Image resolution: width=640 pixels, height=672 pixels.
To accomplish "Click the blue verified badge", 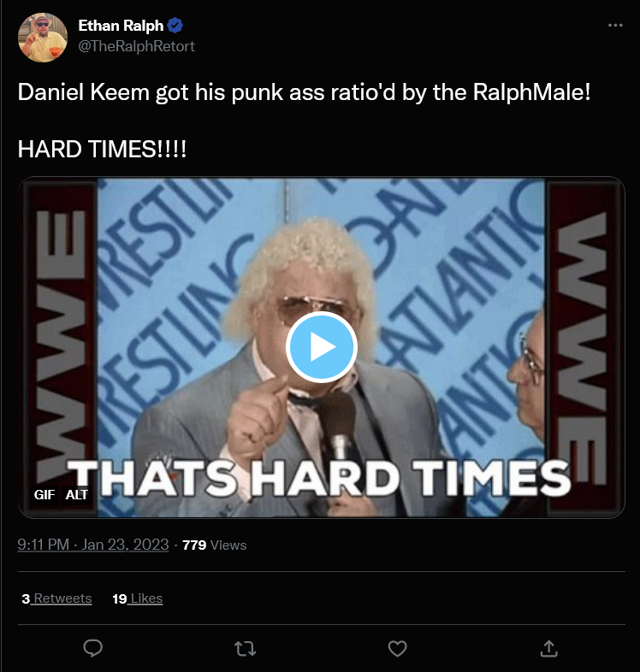I will click(x=175, y=26).
